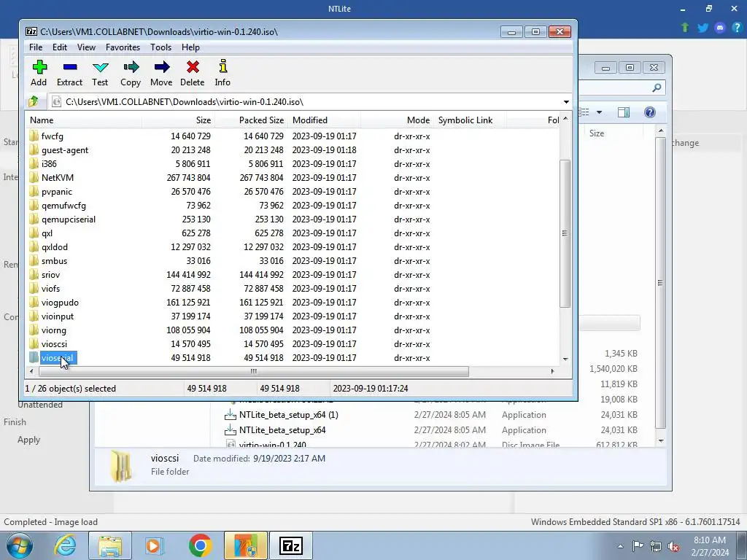The height and width of the screenshot is (560, 747).
Task: Open the Help menu
Action: point(190,47)
